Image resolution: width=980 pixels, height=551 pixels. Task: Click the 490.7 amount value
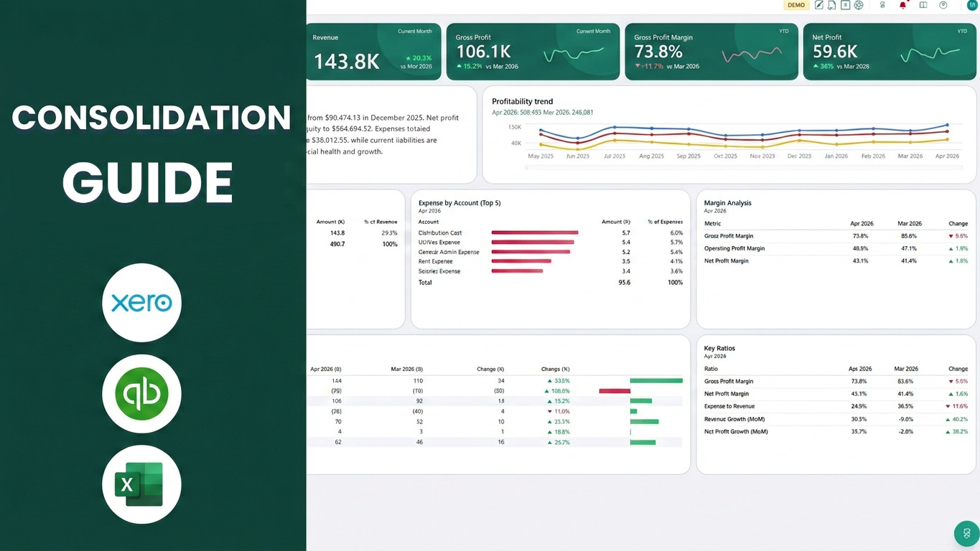[x=337, y=244]
